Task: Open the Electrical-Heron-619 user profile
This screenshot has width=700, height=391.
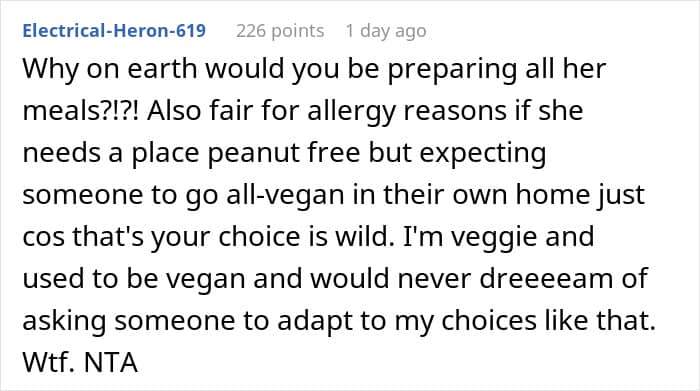Action: (114, 30)
